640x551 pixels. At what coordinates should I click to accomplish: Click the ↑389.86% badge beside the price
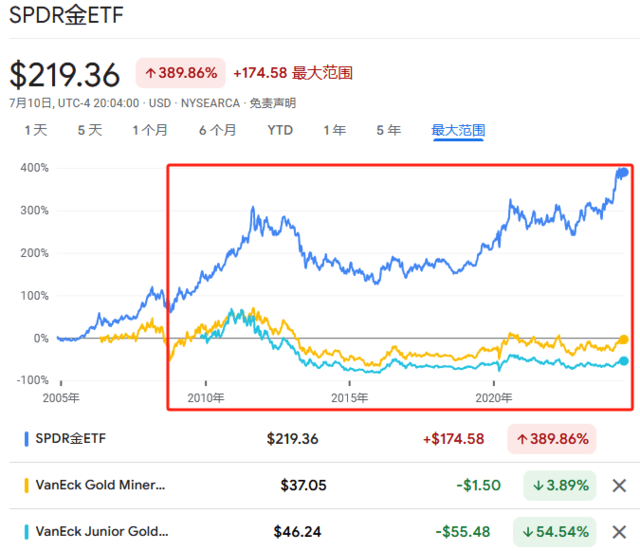click(x=179, y=73)
